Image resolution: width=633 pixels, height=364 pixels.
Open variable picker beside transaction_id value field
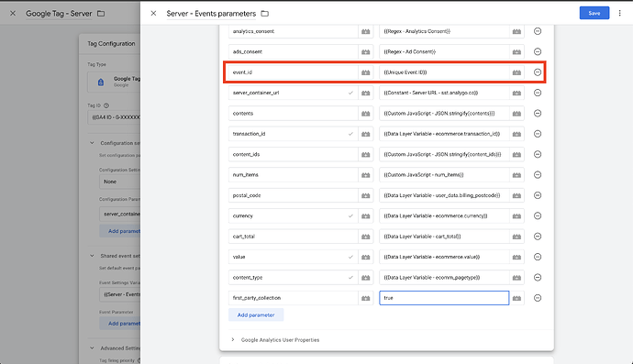(516, 134)
